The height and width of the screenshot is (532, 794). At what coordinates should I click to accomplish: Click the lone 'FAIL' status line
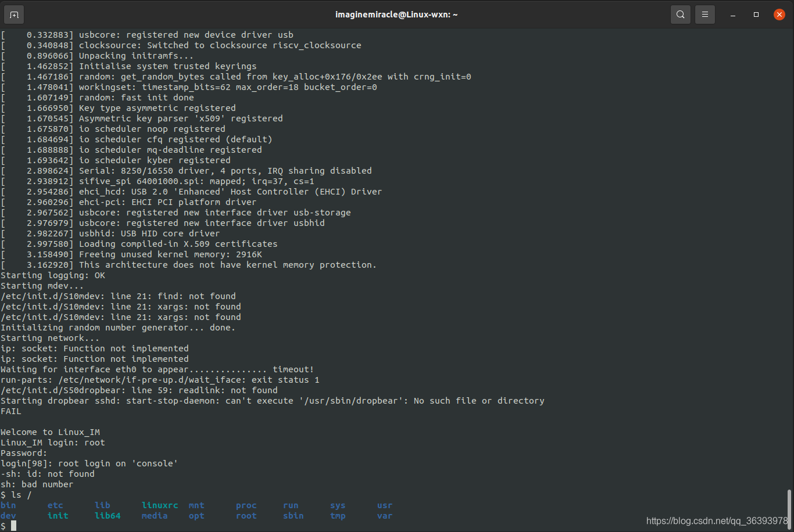point(11,411)
